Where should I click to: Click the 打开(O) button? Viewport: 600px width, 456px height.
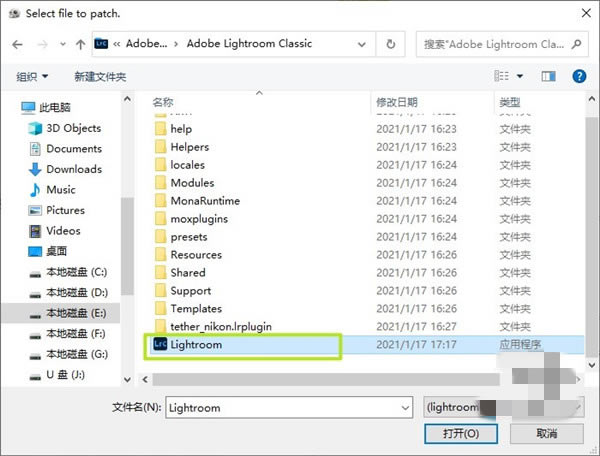[x=461, y=434]
